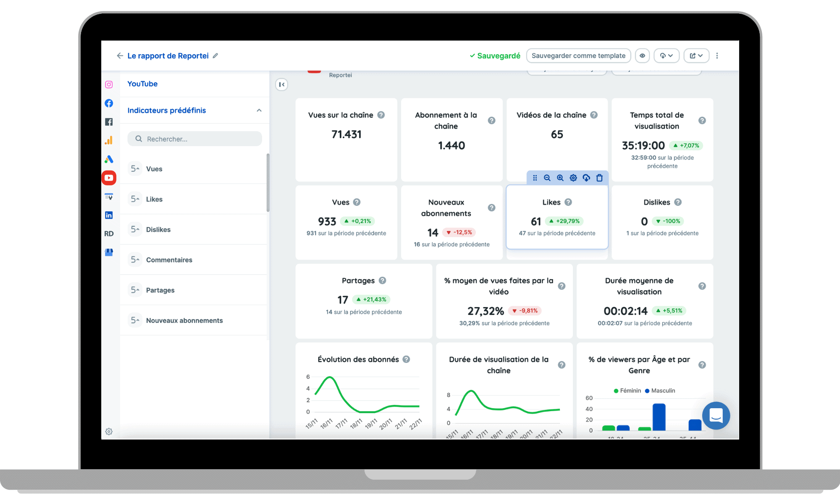Image resolution: width=840 pixels, height=504 pixels.
Task: Enlarge the Likes widget with zoom-in icon
Action: pos(560,178)
